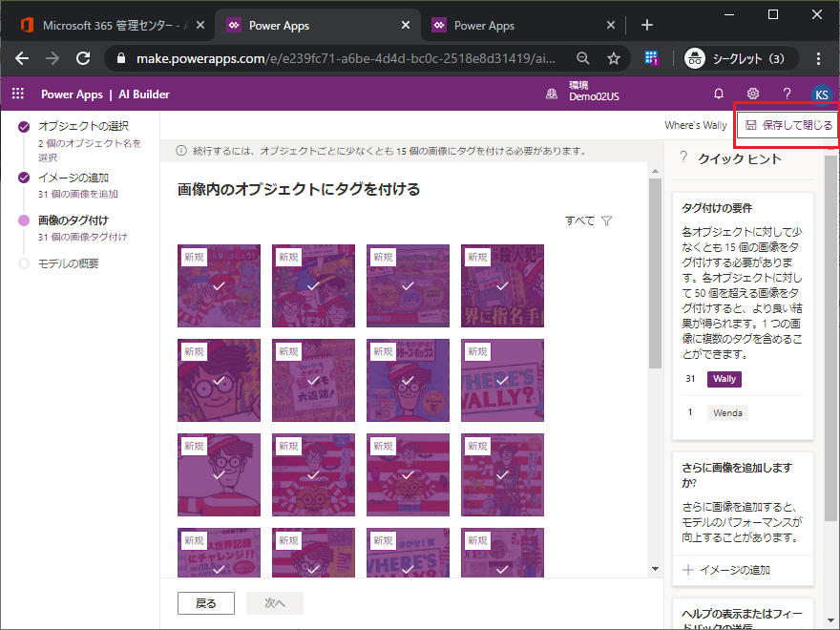840x630 pixels.
Task: Click the Power Apps header link
Action: click(x=72, y=94)
